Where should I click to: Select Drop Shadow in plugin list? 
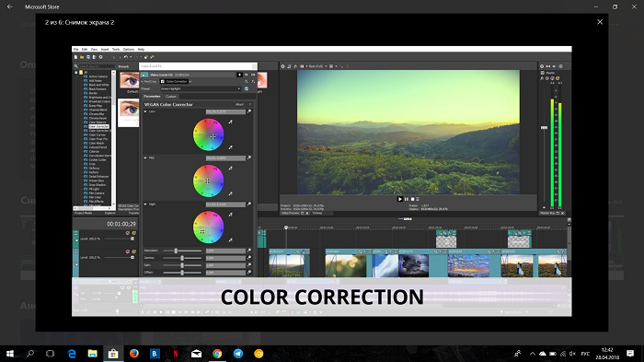98,185
